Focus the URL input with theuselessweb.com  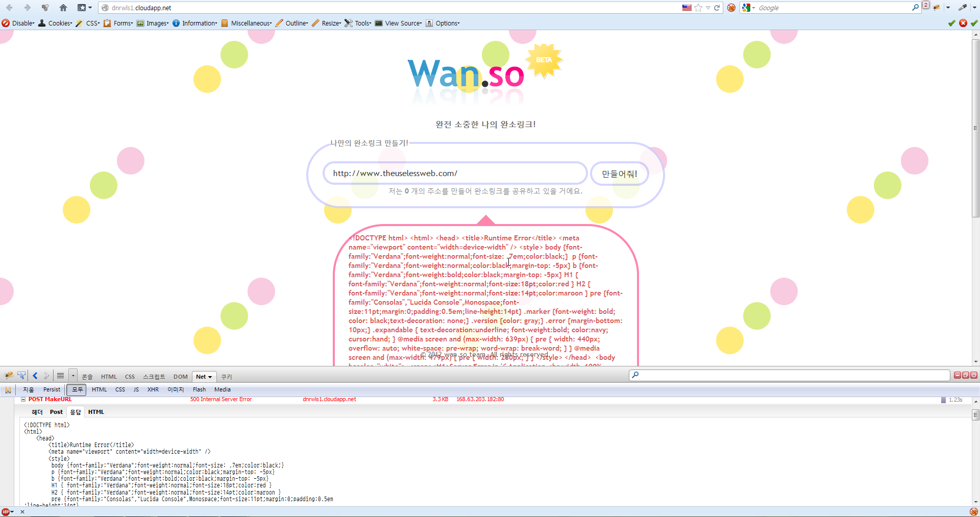pos(455,174)
